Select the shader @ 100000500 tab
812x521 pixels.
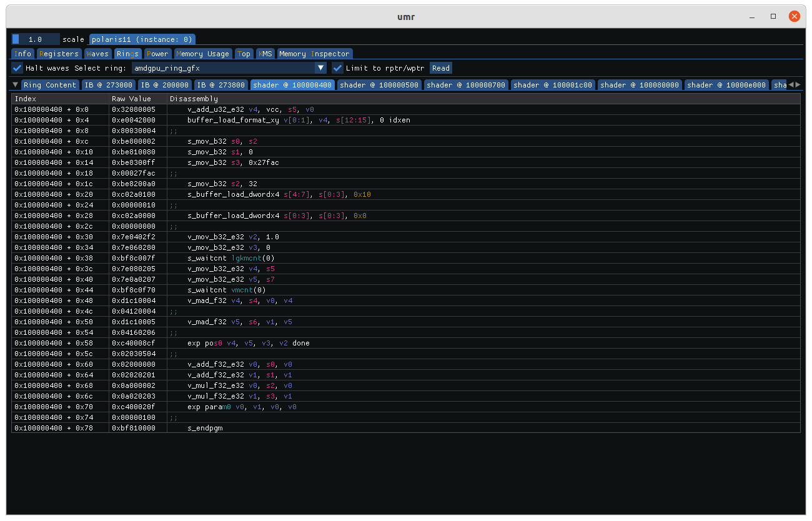pyautogui.click(x=379, y=85)
